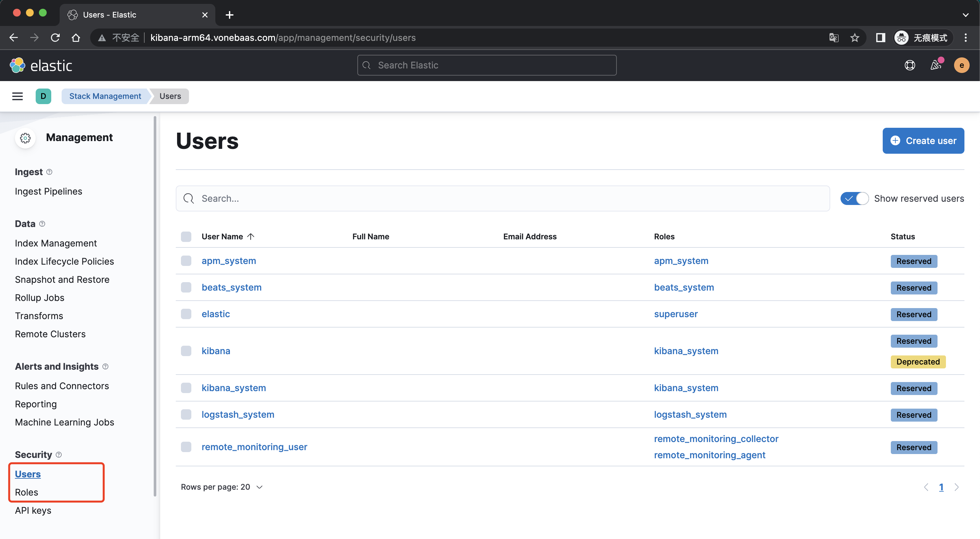This screenshot has width=980, height=539.
Task: Select the logstash_system row checkbox
Action: (x=186, y=414)
